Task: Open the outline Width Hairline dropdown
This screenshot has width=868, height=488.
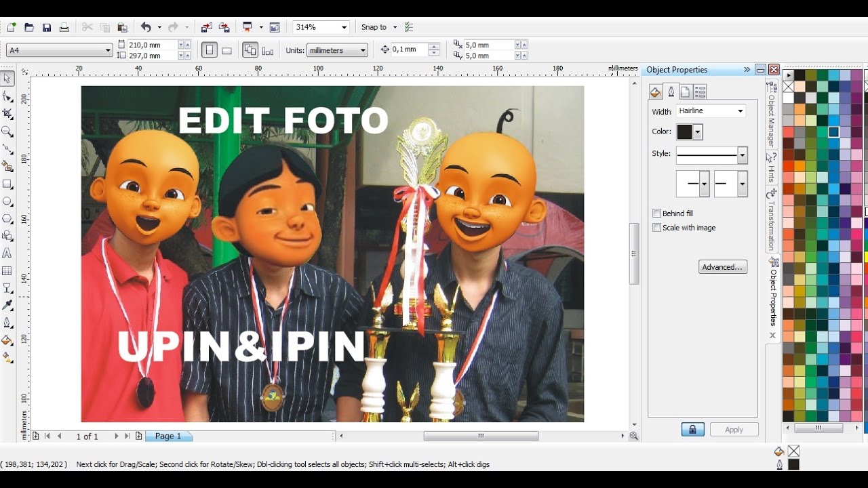Action: [740, 111]
